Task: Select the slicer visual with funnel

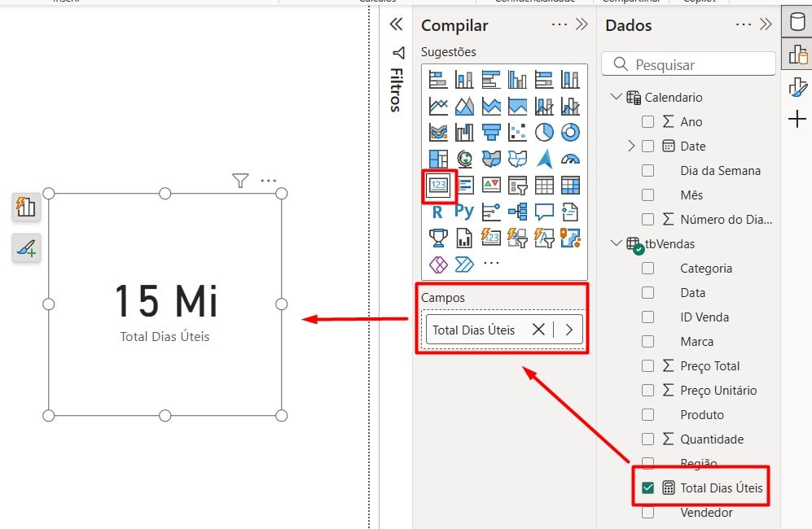Action: (517, 186)
